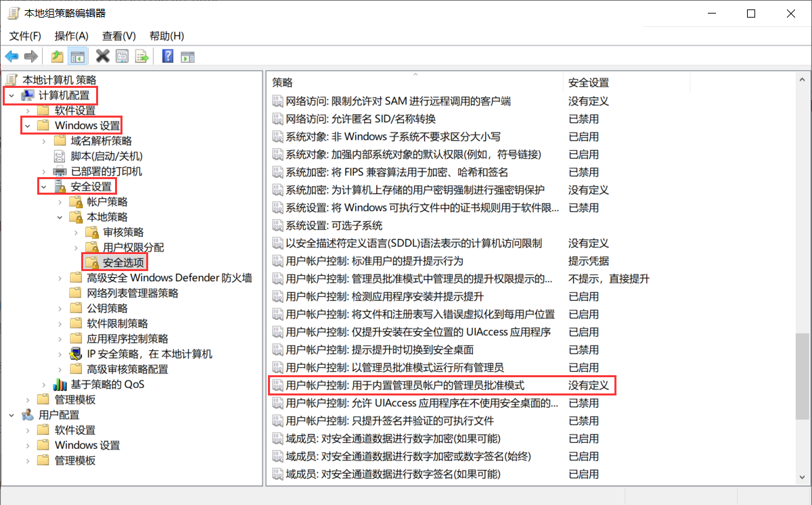This screenshot has height=505, width=812.
Task: Open the 操作(A) menu
Action: pyautogui.click(x=72, y=36)
